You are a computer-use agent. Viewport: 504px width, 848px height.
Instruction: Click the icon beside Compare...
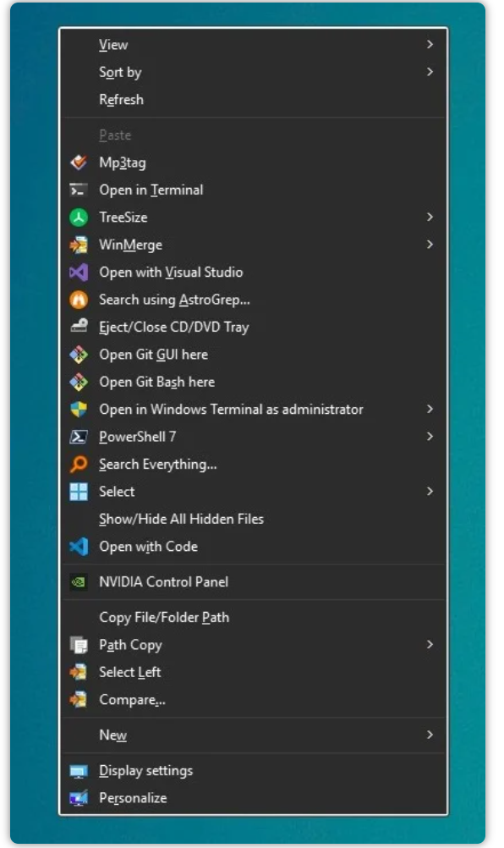[79, 700]
